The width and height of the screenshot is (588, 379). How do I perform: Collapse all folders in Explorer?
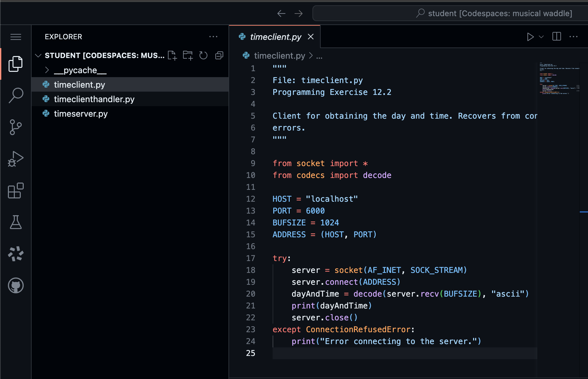219,55
